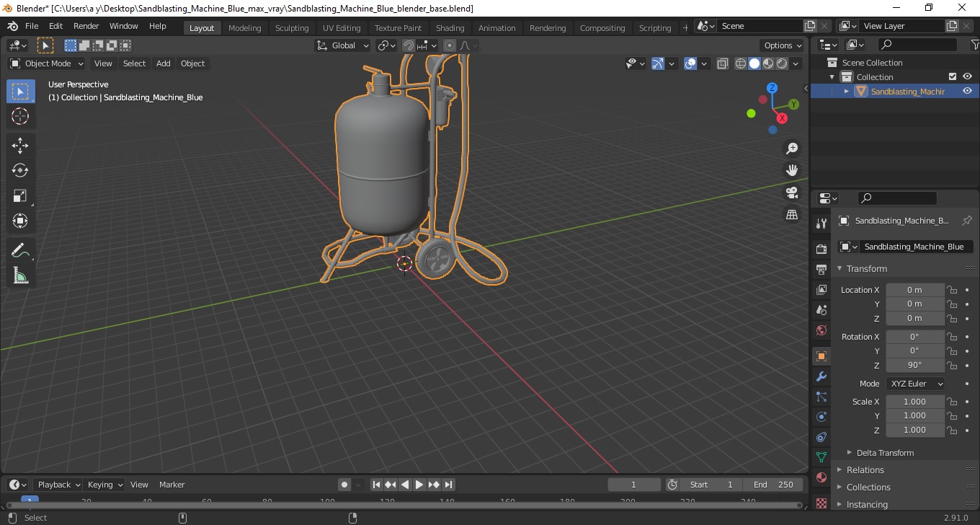This screenshot has height=525, width=980.
Task: Jump to the start frame
Action: click(x=376, y=485)
